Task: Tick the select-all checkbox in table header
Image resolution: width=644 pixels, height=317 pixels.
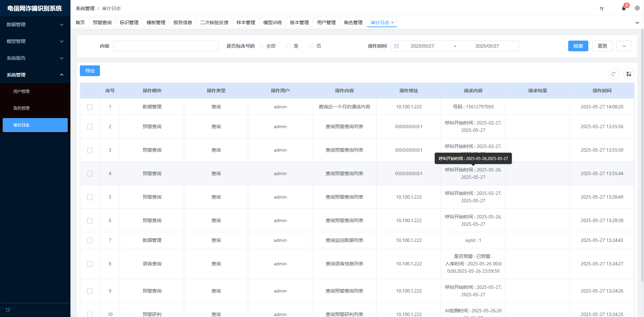Action: (x=90, y=91)
